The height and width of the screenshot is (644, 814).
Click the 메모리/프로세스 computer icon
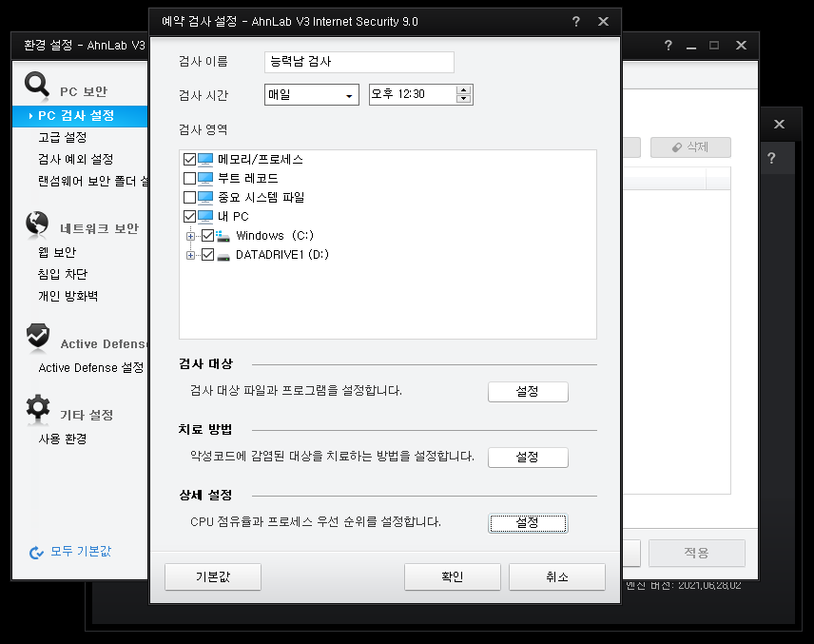click(205, 159)
